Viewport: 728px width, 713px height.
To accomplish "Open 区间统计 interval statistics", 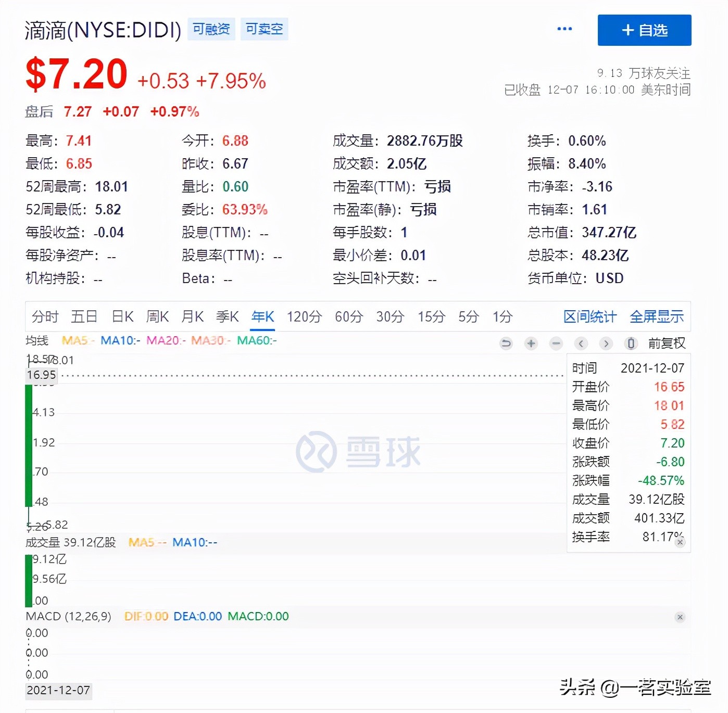I will pos(589,316).
